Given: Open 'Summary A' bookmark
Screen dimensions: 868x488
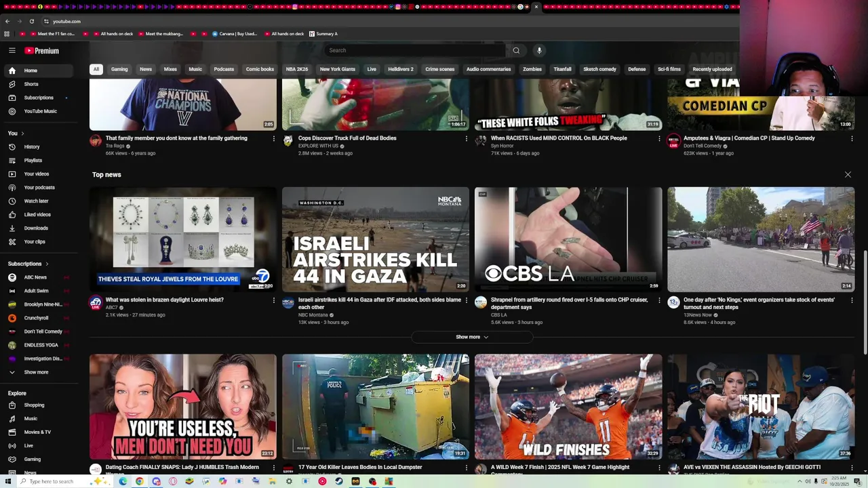Looking at the screenshot, I should coord(323,34).
